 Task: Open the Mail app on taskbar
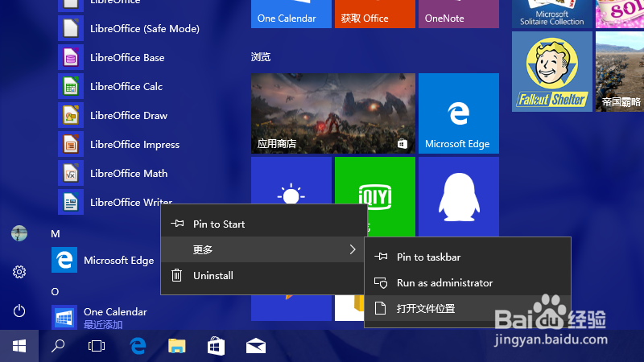click(255, 346)
